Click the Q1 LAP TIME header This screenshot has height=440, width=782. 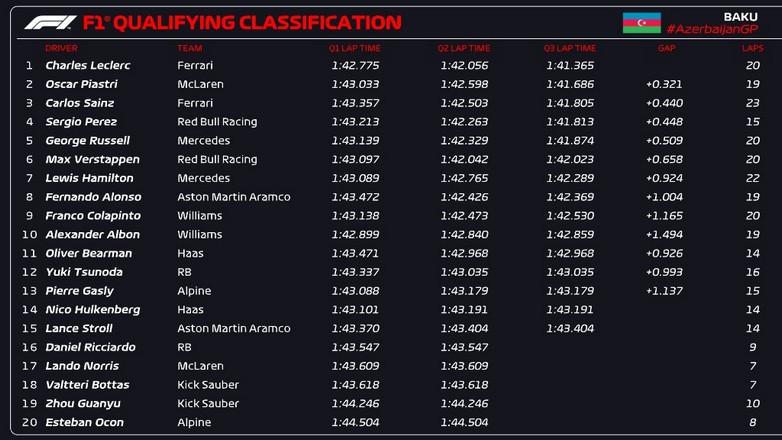pos(354,48)
